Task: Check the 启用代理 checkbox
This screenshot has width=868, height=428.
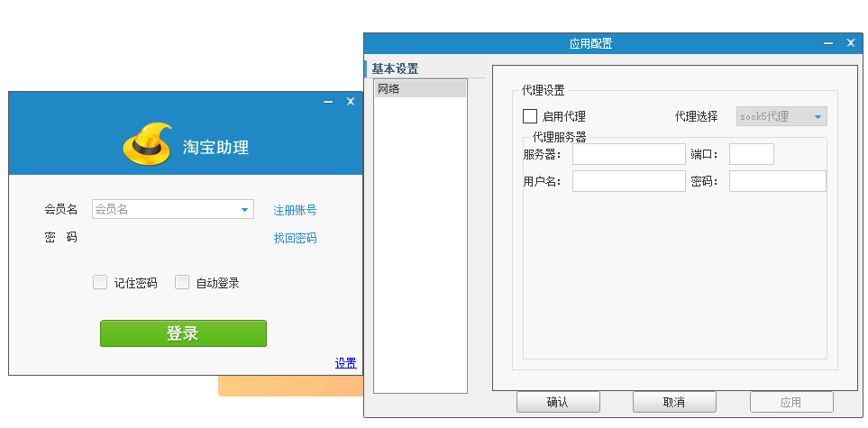Action: (x=530, y=116)
